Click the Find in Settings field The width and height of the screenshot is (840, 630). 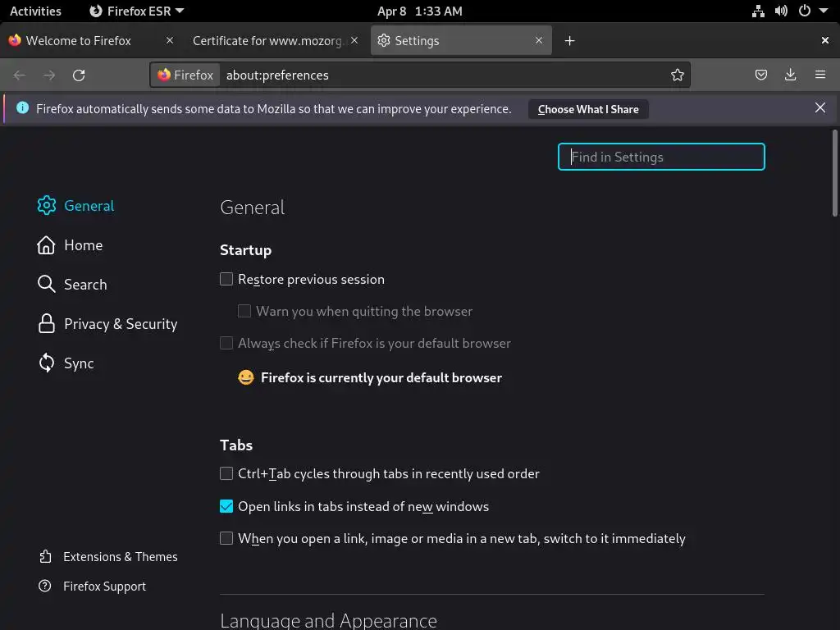point(661,157)
